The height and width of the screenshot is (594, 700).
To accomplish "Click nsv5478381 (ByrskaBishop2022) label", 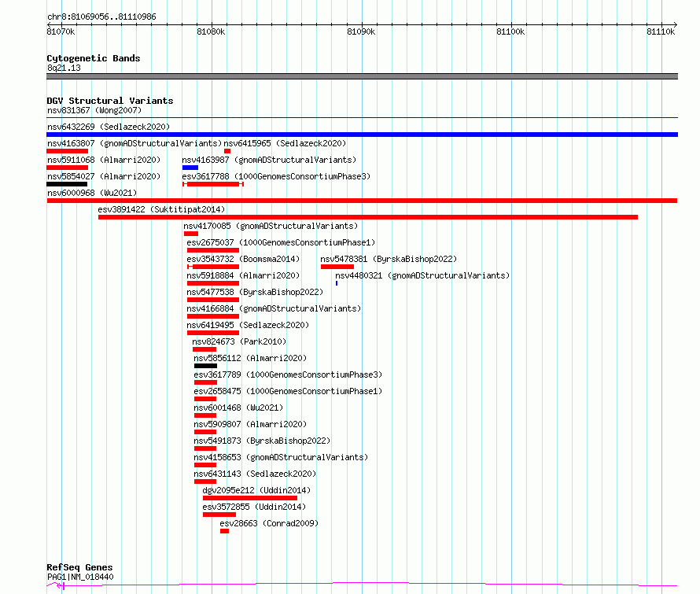I will 389,259.
